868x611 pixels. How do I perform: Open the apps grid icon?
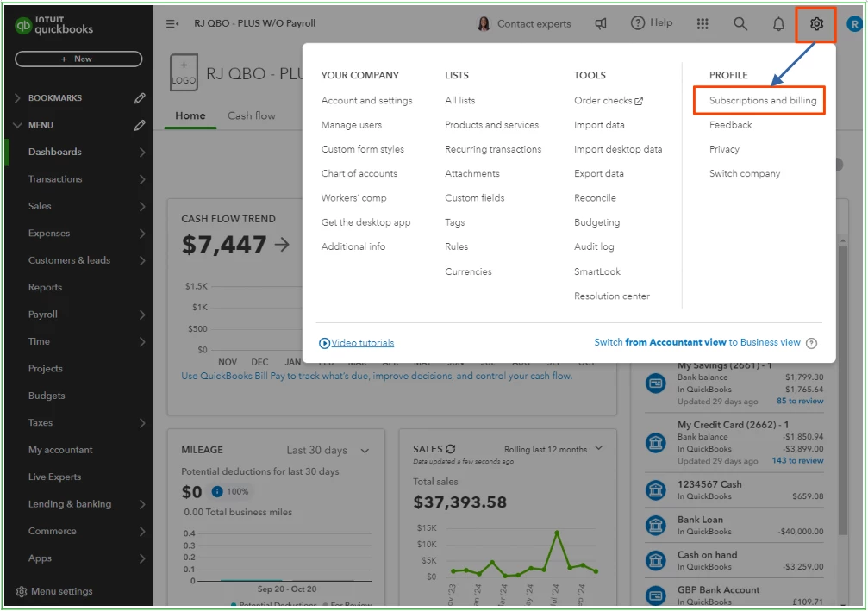point(703,24)
